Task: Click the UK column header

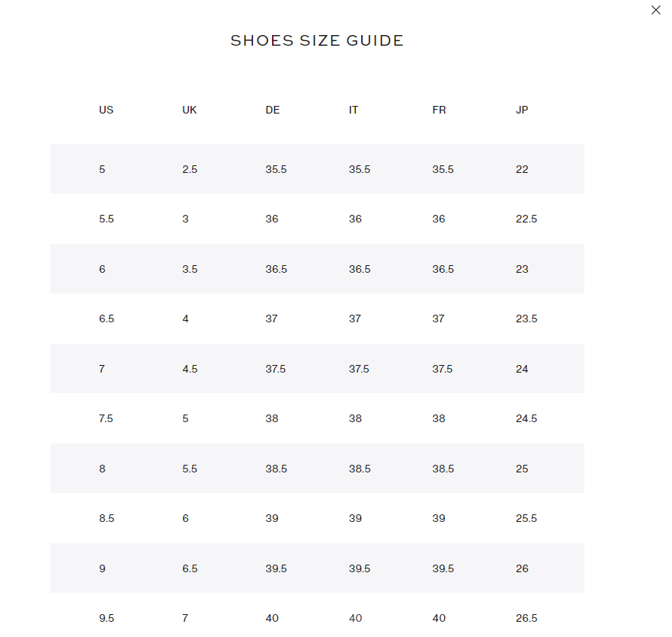Action: point(190,110)
